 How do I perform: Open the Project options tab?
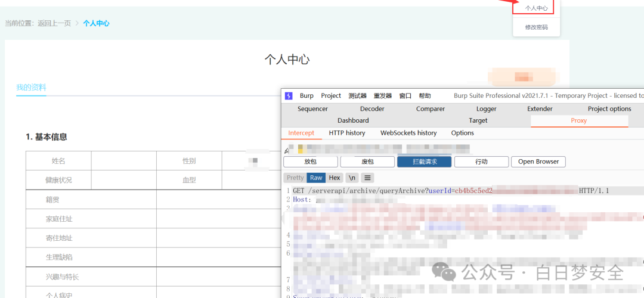(609, 109)
